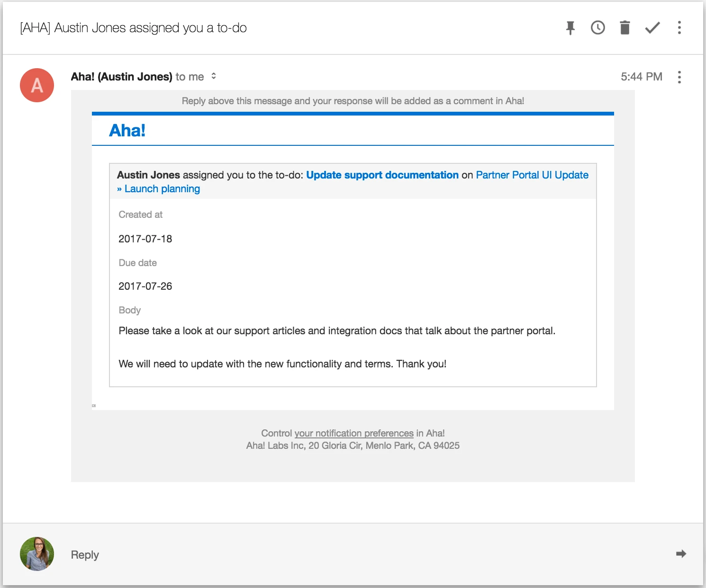Open message options beside 5:44 PM
Screen dimensions: 706x588
pos(679,77)
